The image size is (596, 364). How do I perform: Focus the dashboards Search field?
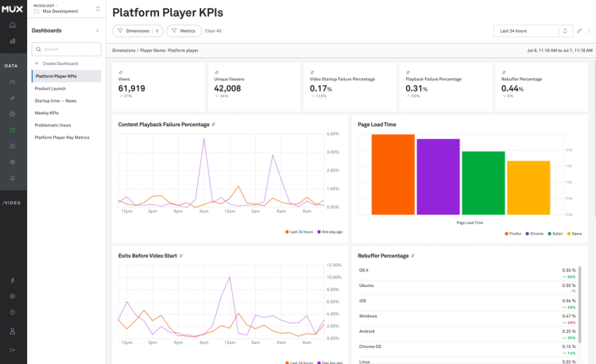(67, 49)
